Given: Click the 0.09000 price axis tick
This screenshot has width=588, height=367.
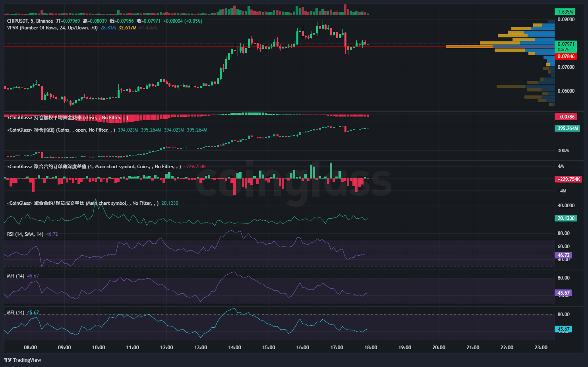Looking at the screenshot, I should click(566, 19).
